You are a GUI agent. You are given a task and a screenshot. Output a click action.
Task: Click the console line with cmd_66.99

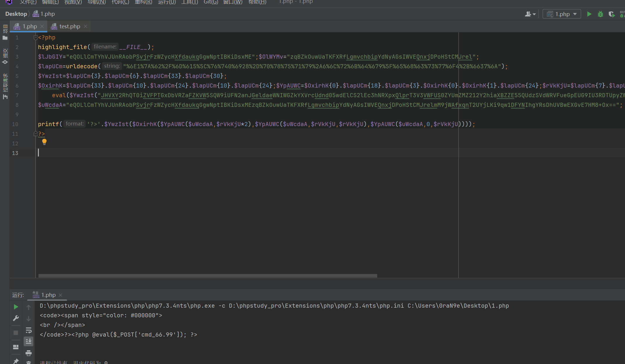click(x=119, y=335)
